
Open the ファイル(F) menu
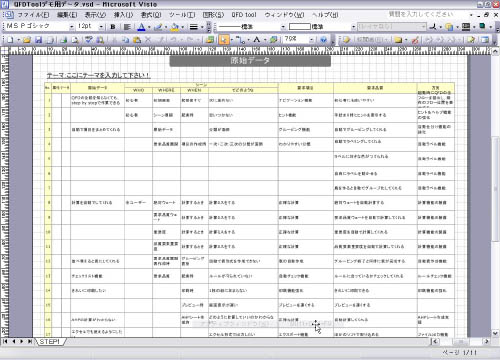point(33,15)
